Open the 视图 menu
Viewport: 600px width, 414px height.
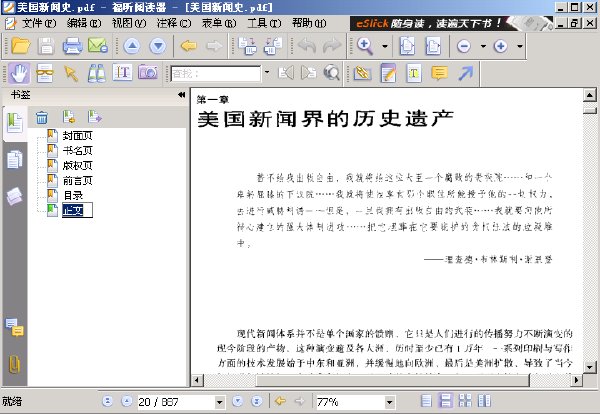point(129,23)
